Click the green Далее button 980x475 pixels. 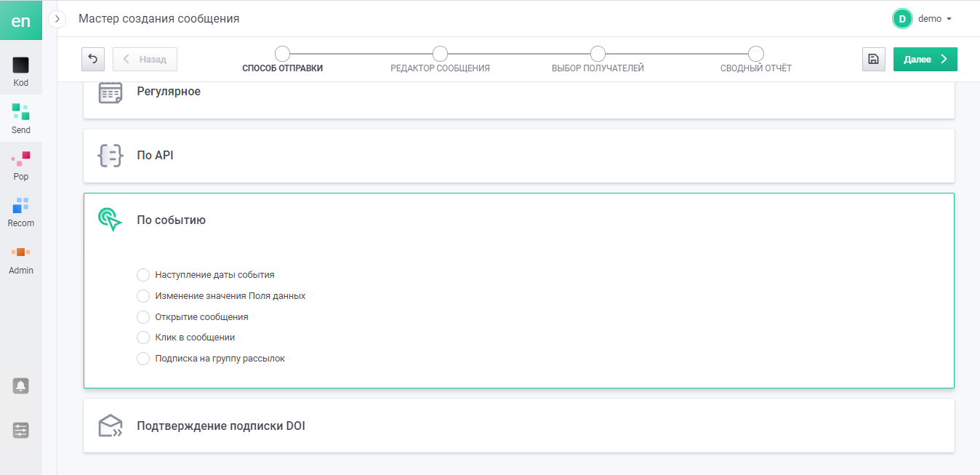(x=925, y=59)
